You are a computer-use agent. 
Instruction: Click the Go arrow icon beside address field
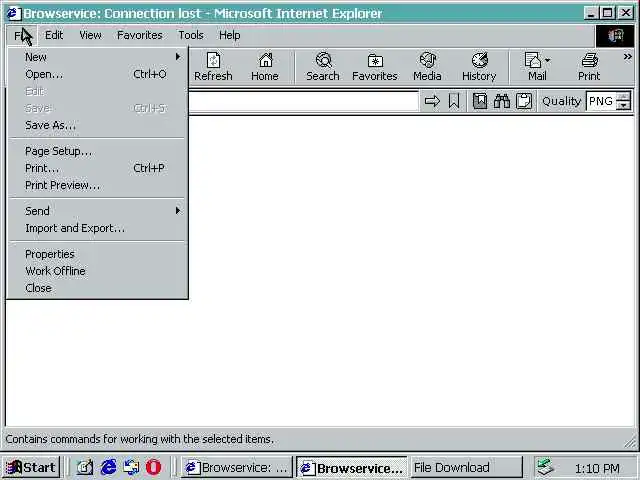tap(432, 101)
